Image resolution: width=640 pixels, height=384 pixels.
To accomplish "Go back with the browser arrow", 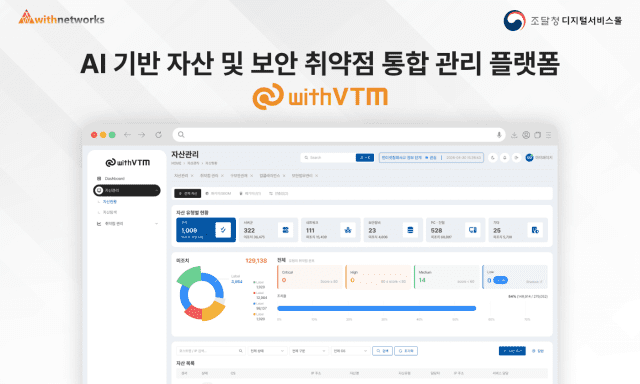I will (127, 135).
